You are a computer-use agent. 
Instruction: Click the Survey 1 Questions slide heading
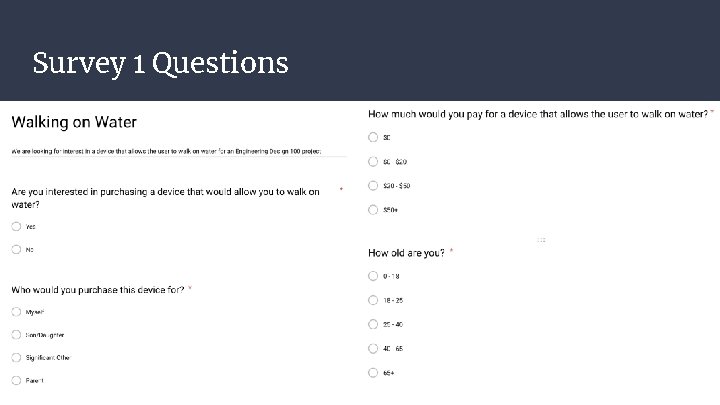click(x=160, y=63)
